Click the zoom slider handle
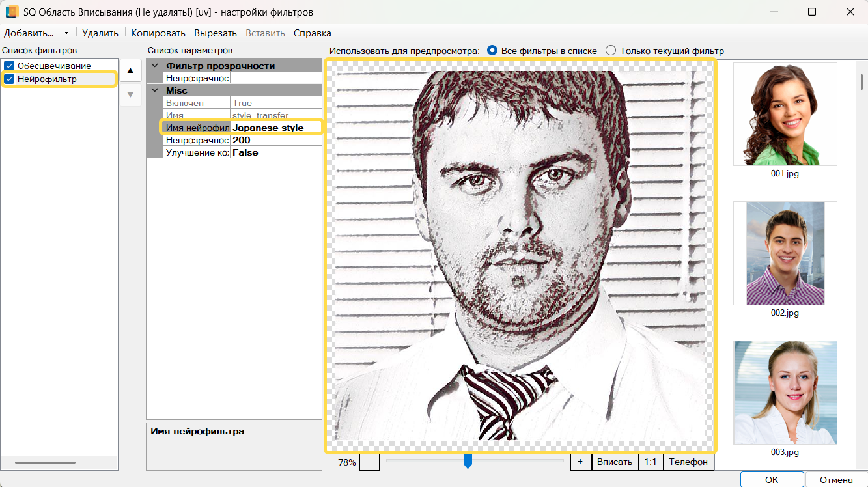This screenshot has width=868, height=487. click(468, 461)
